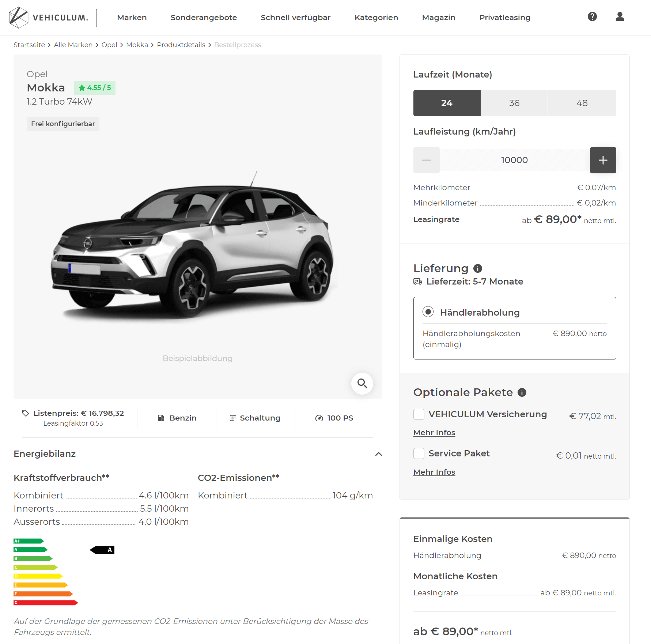Click the Listenpreis price tag icon
This screenshot has width=651, height=644.
click(25, 413)
